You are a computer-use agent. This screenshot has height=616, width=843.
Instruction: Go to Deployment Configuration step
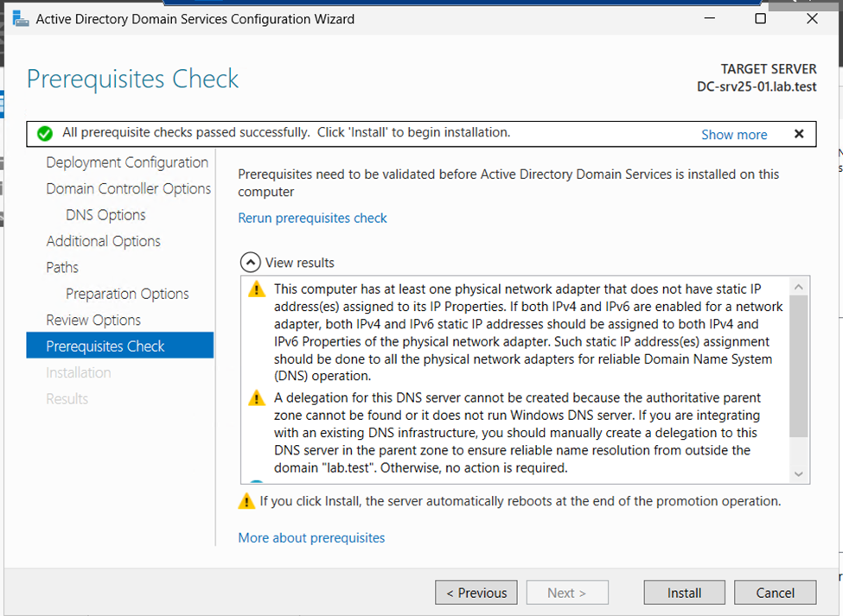[x=127, y=162]
